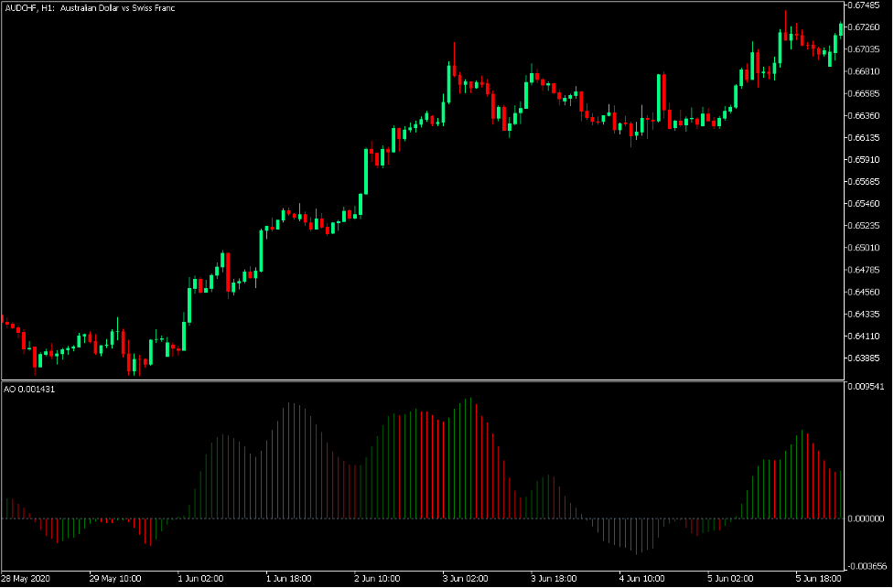Select the tallest green AO histogram bar
894x588 pixels.
click(x=470, y=457)
